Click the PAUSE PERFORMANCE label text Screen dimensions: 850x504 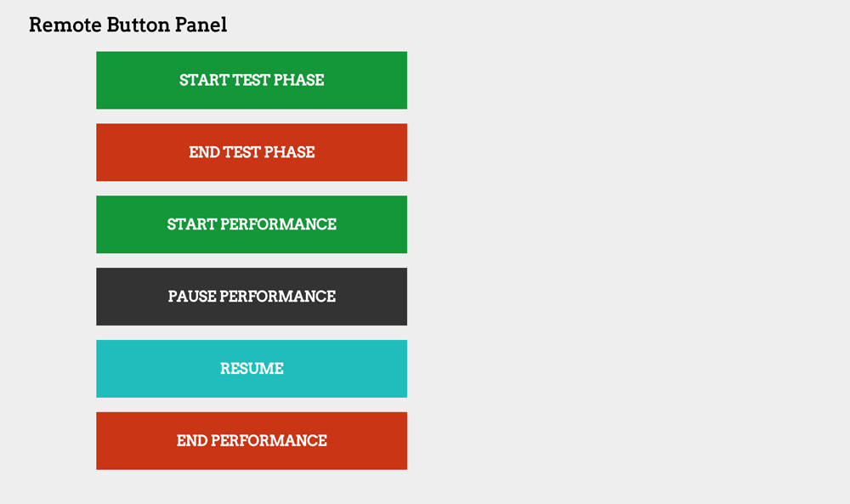[x=252, y=297]
